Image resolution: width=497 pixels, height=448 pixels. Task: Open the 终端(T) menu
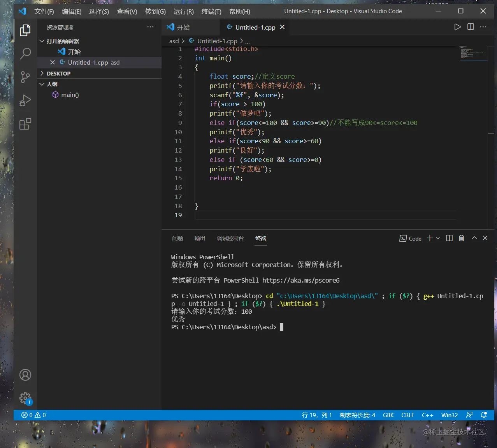point(211,11)
